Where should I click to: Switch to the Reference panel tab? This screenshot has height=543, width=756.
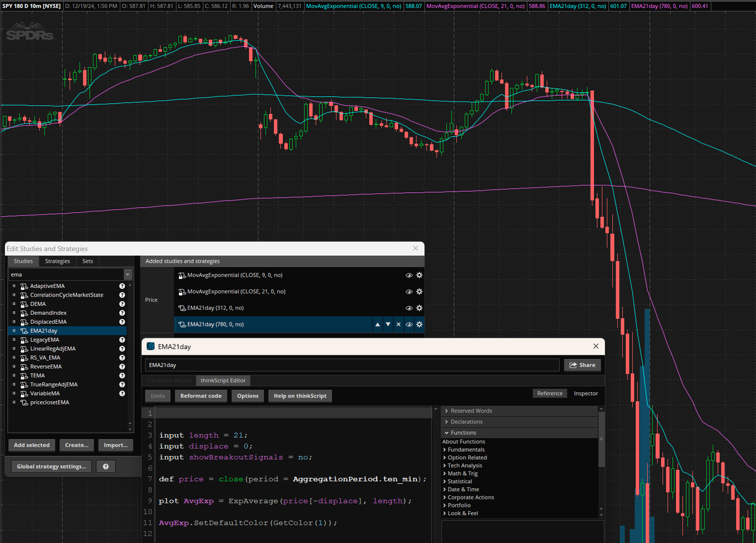[x=550, y=393]
